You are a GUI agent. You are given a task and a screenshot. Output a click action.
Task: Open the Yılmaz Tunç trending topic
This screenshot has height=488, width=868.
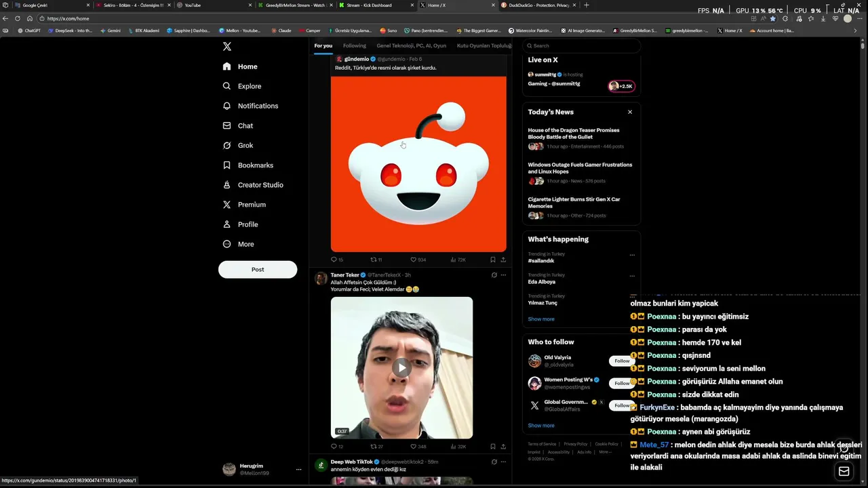point(542,303)
